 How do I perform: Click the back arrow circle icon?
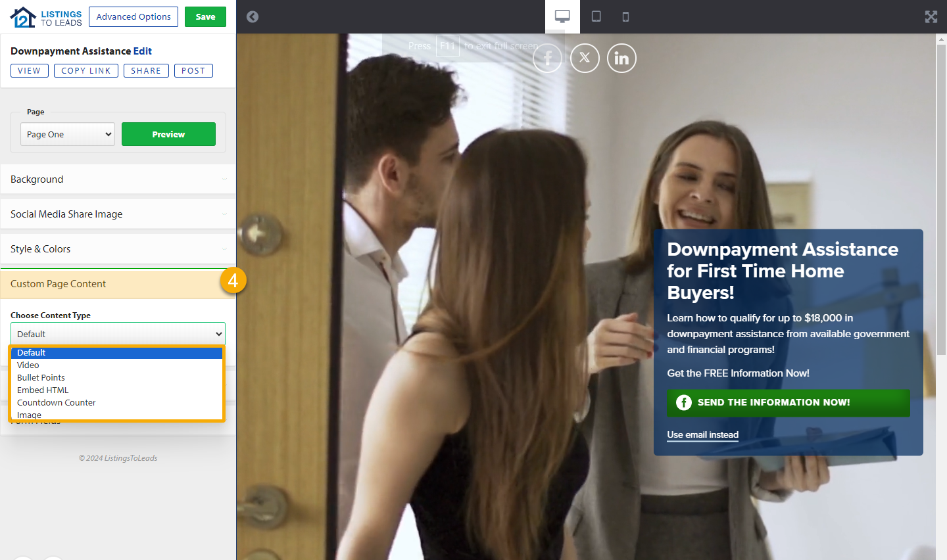pyautogui.click(x=253, y=16)
